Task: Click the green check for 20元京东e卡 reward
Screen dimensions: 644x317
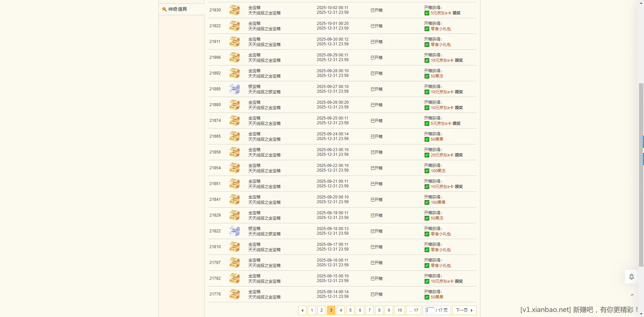Action: click(x=427, y=155)
